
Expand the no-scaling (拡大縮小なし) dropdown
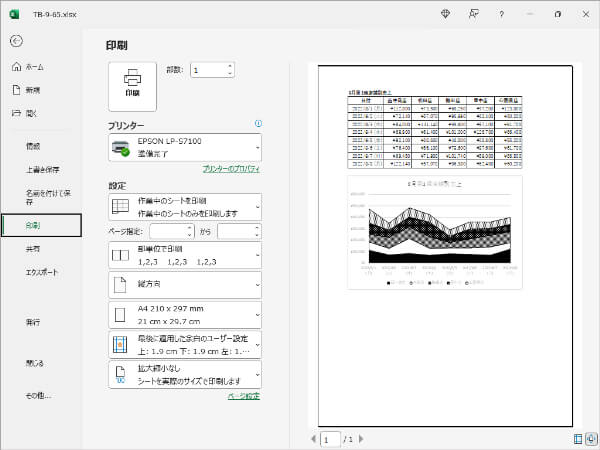184,374
